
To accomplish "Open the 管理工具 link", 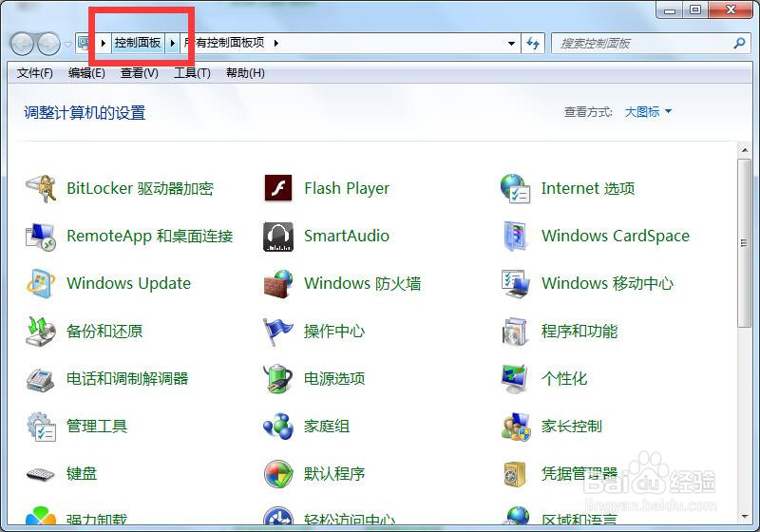I will click(97, 427).
